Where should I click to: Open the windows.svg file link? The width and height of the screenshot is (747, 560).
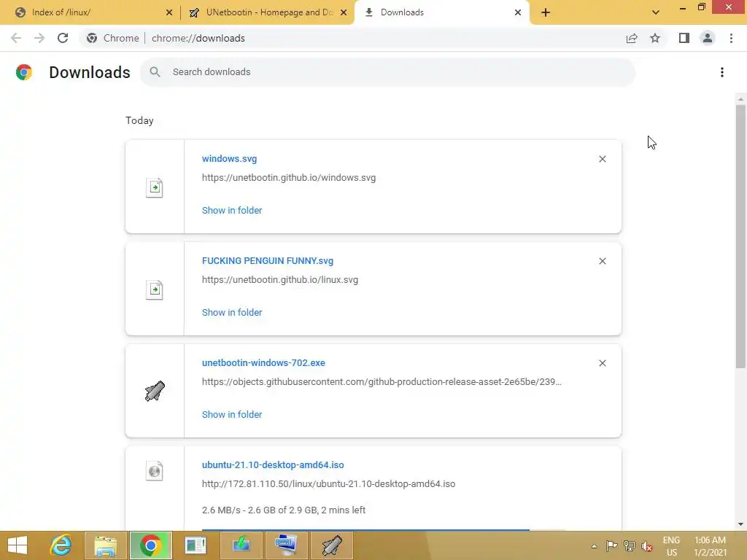click(229, 158)
